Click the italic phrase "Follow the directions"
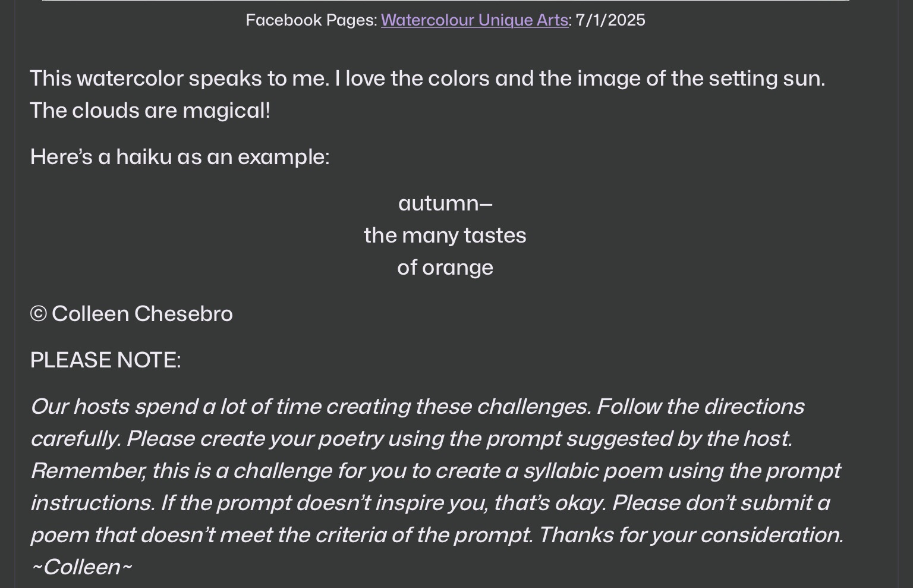The height and width of the screenshot is (588, 913). click(700, 407)
